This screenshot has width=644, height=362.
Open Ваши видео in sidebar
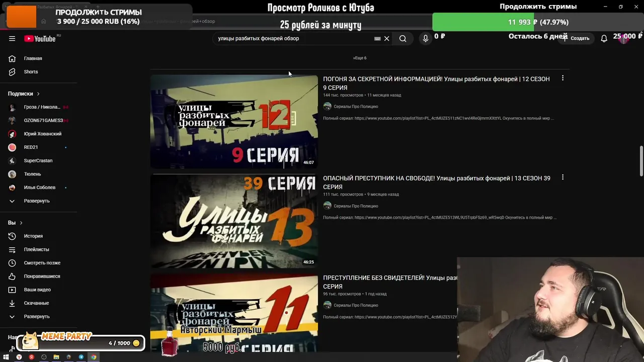(x=38, y=290)
